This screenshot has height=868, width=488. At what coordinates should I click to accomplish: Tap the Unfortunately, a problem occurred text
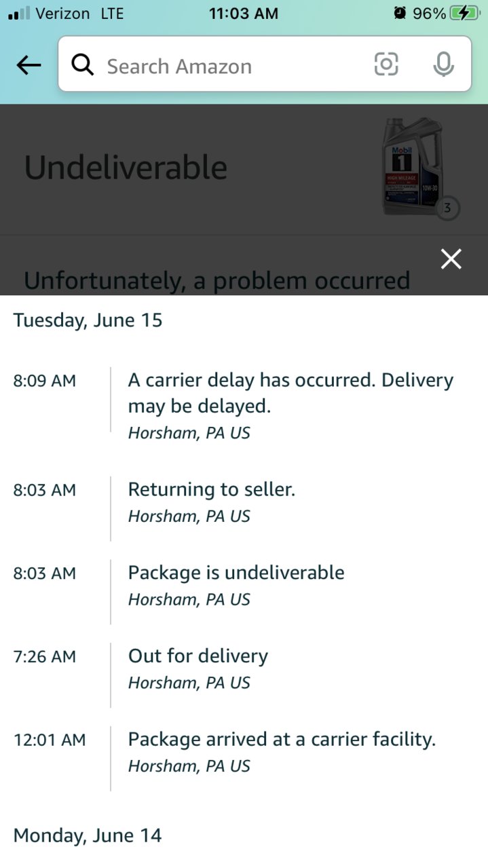pyautogui.click(x=217, y=280)
